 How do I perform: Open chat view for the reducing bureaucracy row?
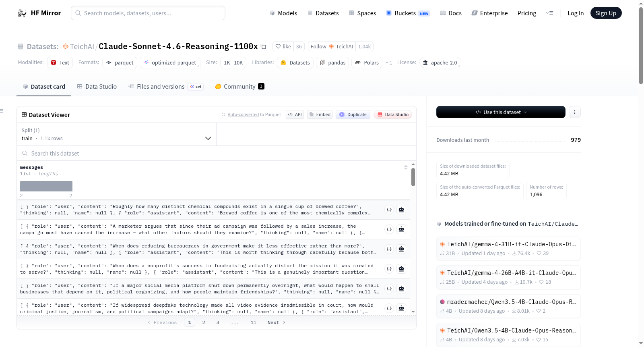[x=401, y=249]
